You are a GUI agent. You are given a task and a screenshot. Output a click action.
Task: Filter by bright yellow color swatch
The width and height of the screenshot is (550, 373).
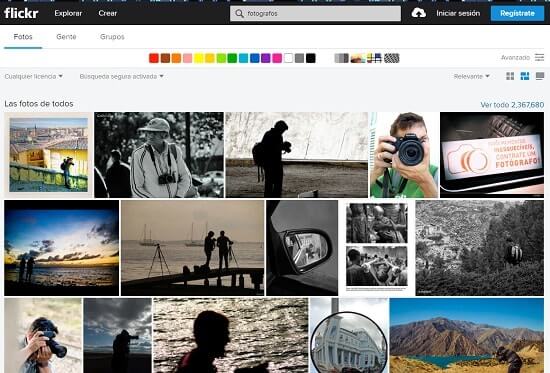[x=199, y=58]
